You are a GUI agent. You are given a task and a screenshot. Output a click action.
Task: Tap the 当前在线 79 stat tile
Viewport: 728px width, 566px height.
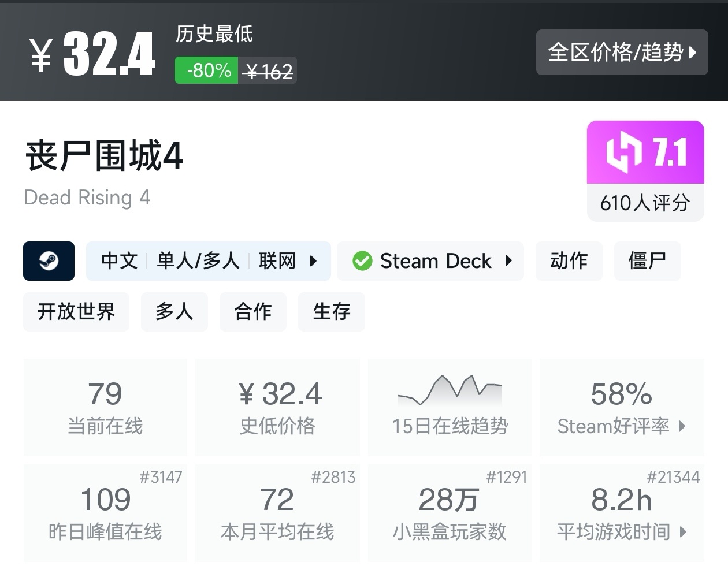tap(105, 407)
